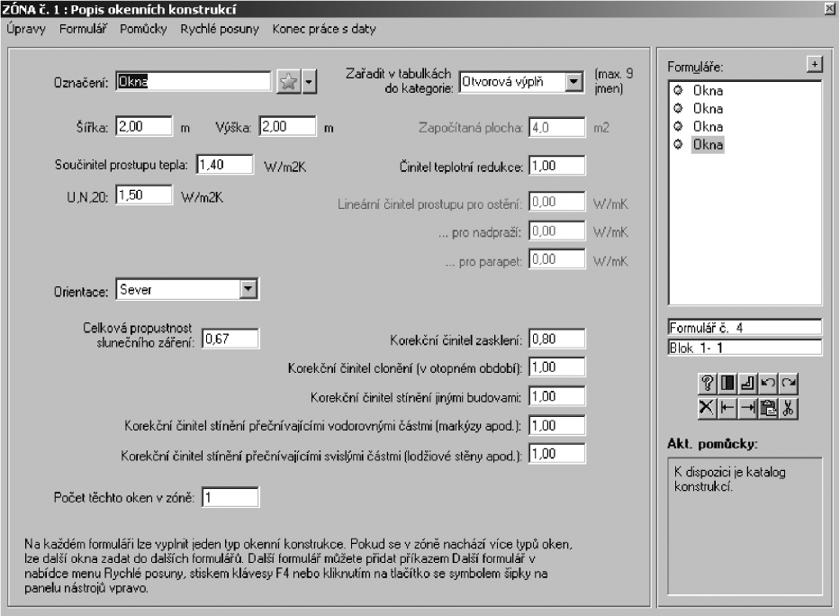Click the dark panel catalog icon beside help
This screenshot has height=616, width=840.
click(x=727, y=384)
